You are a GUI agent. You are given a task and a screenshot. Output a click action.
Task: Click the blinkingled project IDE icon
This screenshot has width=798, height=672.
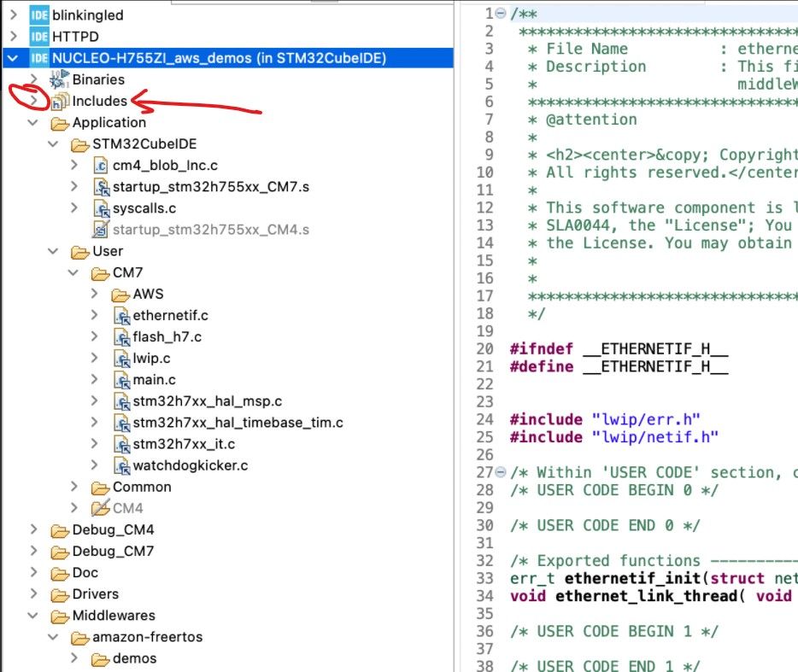pos(39,15)
